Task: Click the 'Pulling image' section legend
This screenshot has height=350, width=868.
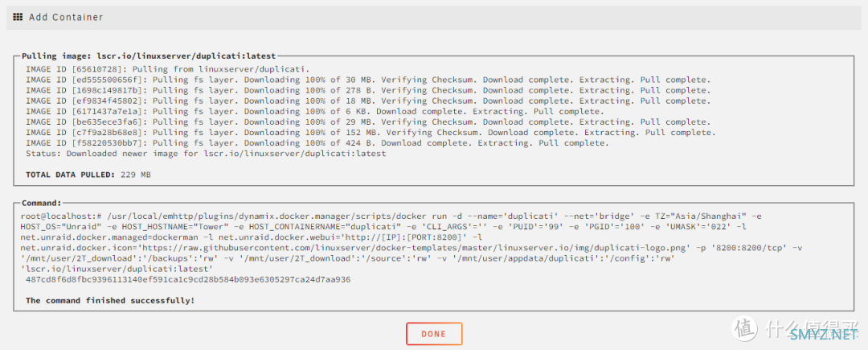Action: (x=148, y=56)
